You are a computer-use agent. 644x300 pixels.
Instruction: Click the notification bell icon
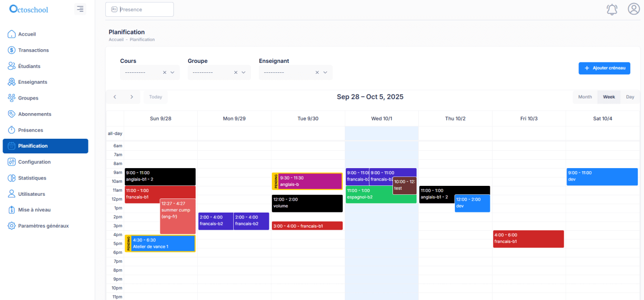pos(612,9)
